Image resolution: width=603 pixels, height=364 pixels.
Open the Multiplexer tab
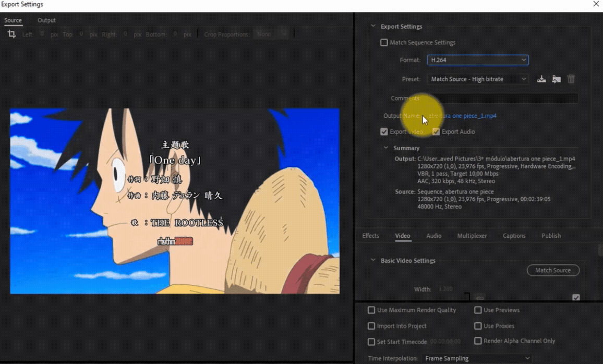coord(472,236)
